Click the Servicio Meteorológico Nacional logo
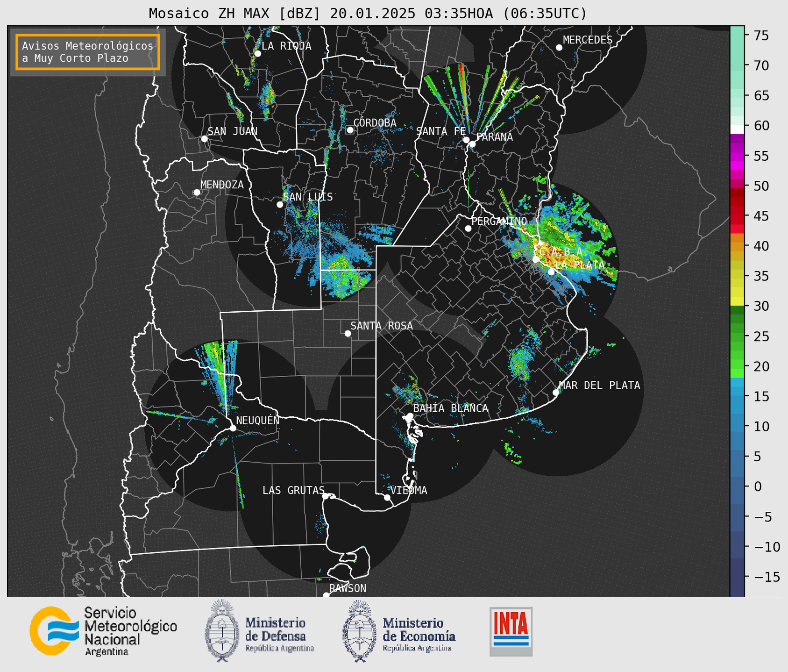The width and height of the screenshot is (788, 672). [x=103, y=631]
